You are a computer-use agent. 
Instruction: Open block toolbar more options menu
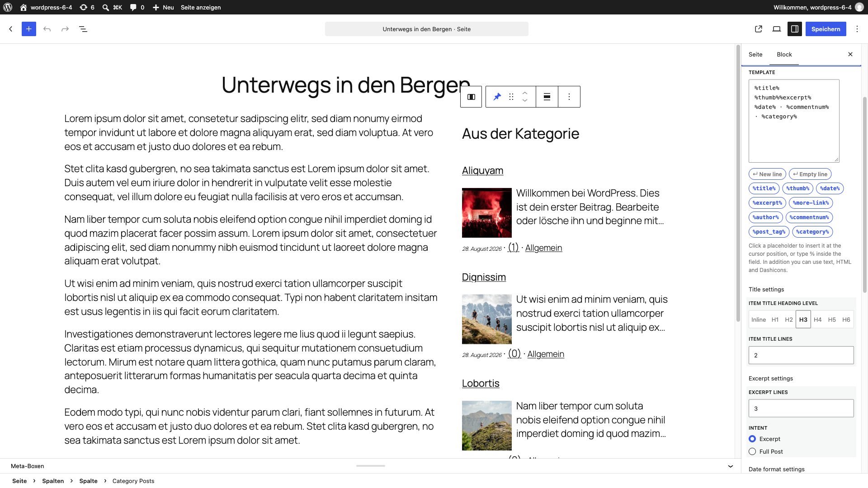point(569,97)
